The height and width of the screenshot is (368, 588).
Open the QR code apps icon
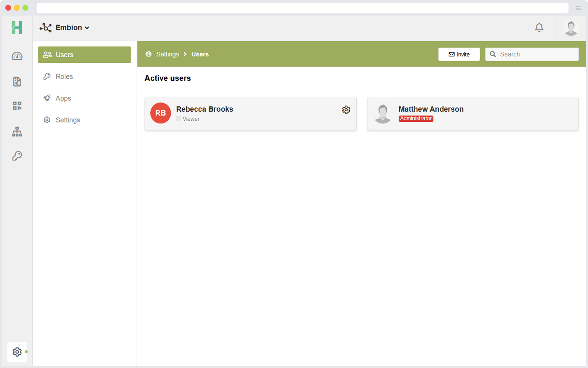pos(17,106)
